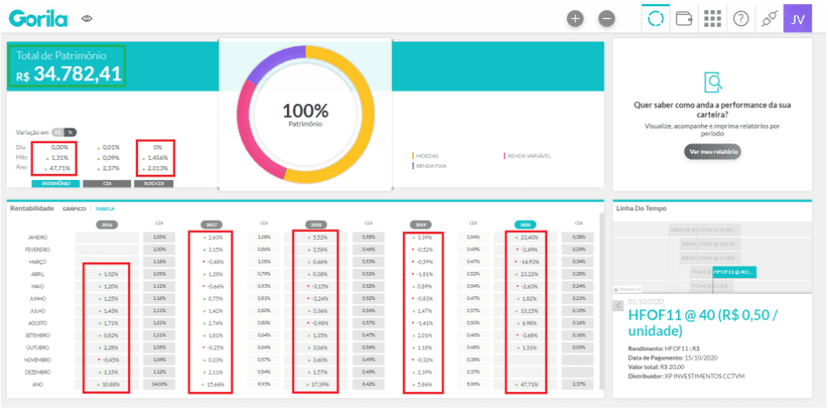Click the minus remove button
The image size is (828, 411).
tap(607, 19)
